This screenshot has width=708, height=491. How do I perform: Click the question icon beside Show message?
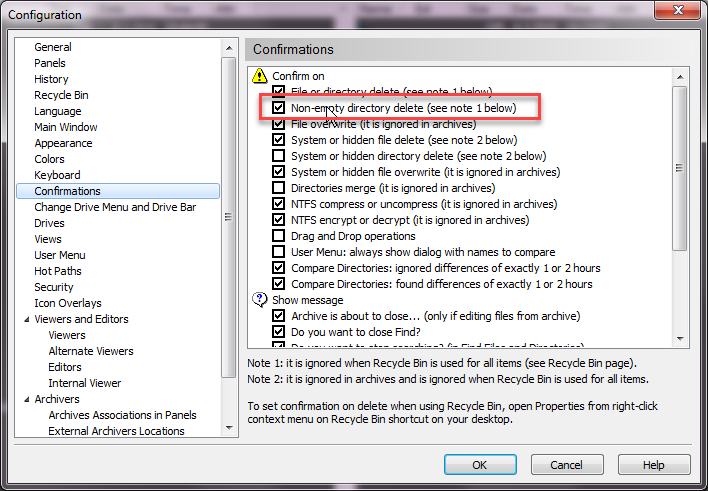coord(260,300)
